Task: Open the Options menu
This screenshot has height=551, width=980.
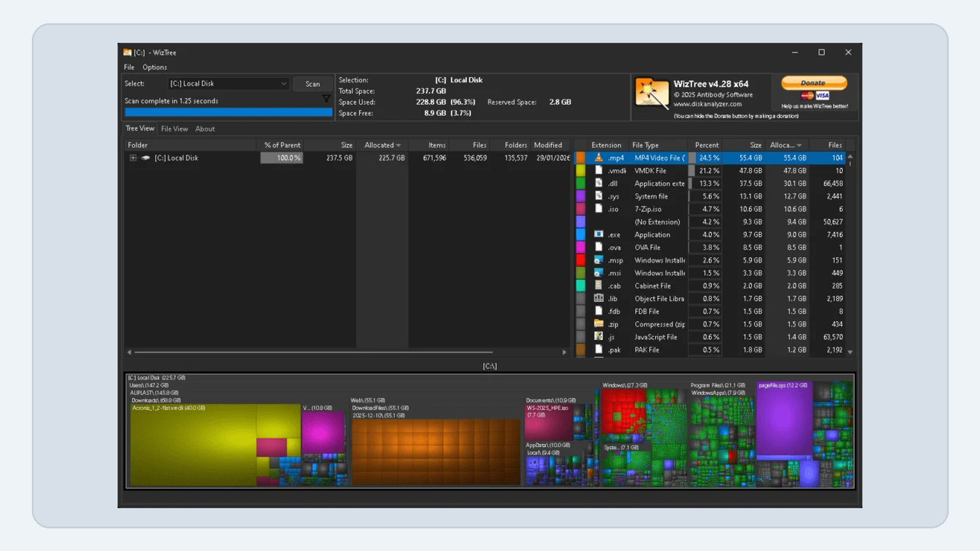Action: (x=154, y=67)
